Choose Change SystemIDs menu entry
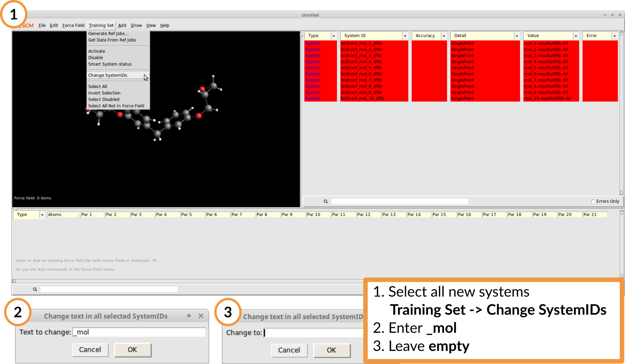 click(x=118, y=75)
